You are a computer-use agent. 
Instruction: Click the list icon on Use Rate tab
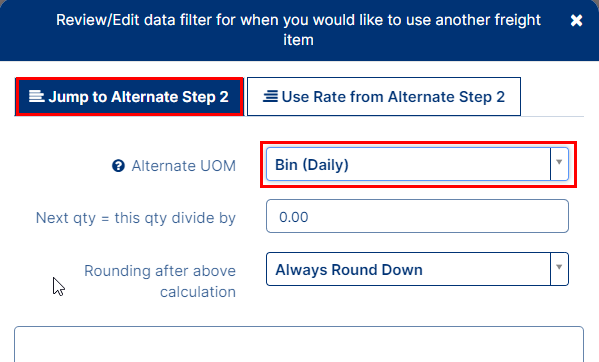[x=270, y=96]
